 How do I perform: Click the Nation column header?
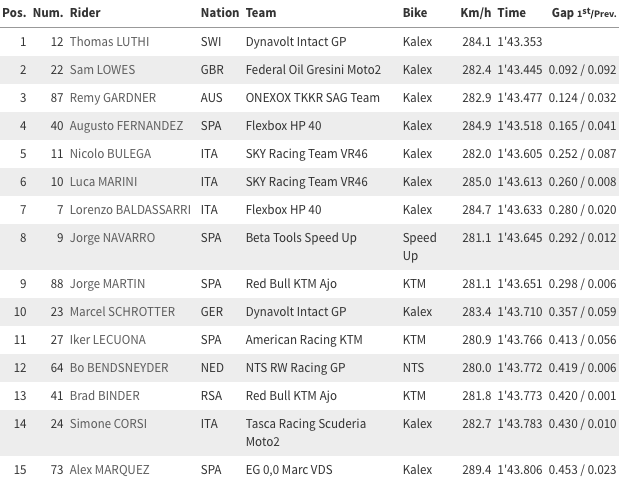220,13
